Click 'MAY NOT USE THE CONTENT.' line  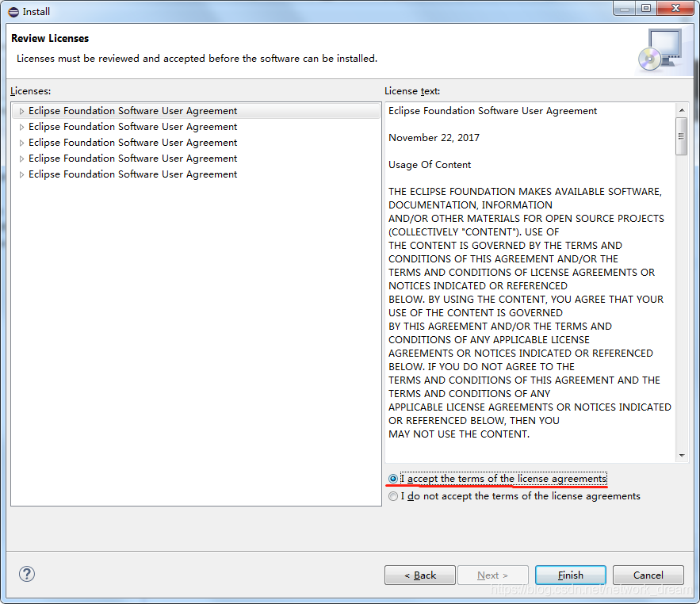tap(459, 434)
